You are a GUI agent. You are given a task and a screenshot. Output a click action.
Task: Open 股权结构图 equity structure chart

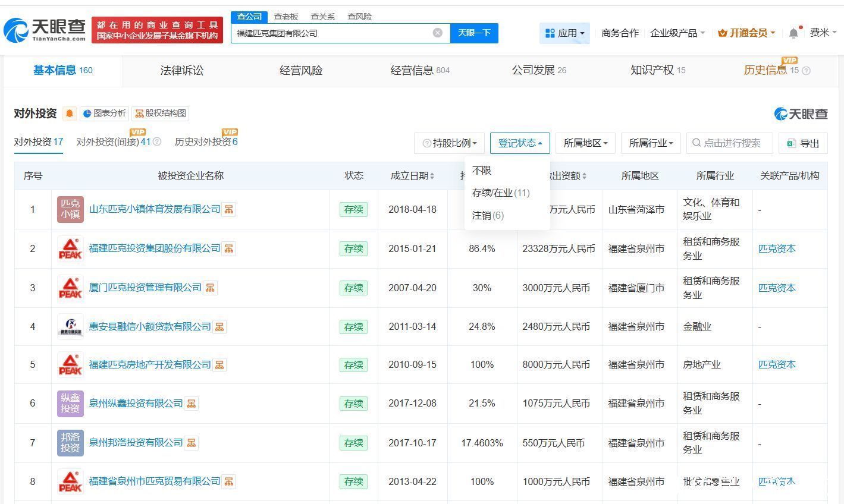point(160,113)
